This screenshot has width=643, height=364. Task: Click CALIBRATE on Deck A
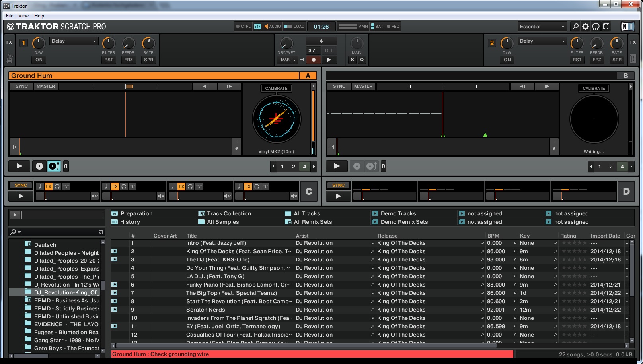click(276, 89)
